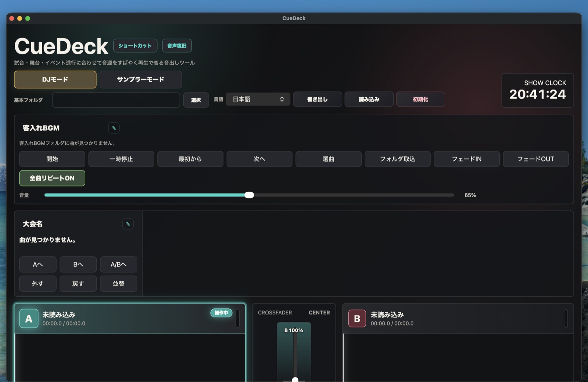
Task: Click the pencil edit icon beside 客入れBGM
Action: click(114, 128)
